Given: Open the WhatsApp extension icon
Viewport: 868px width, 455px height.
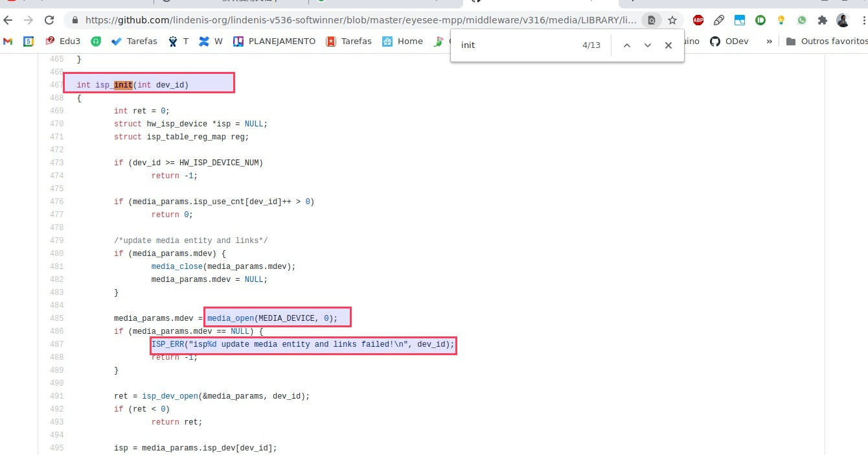Looking at the screenshot, I should tap(802, 20).
